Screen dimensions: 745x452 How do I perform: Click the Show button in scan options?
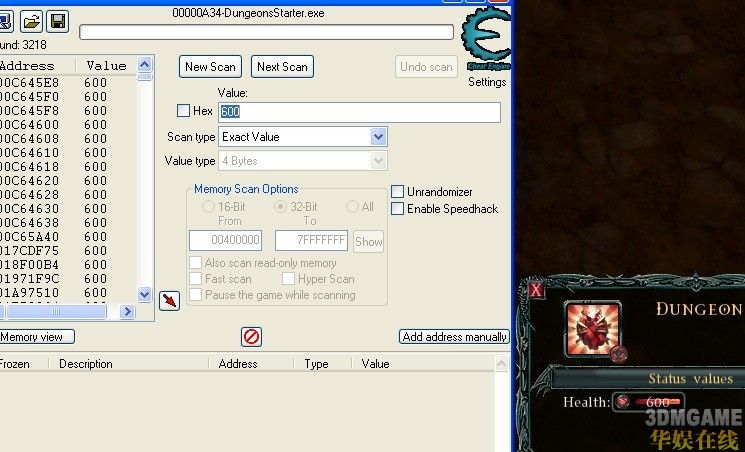click(369, 241)
